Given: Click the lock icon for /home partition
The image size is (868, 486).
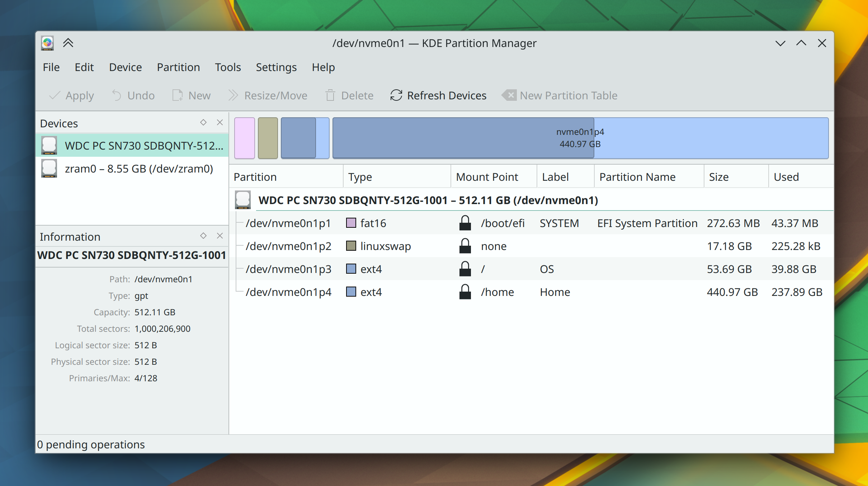Looking at the screenshot, I should 465,292.
